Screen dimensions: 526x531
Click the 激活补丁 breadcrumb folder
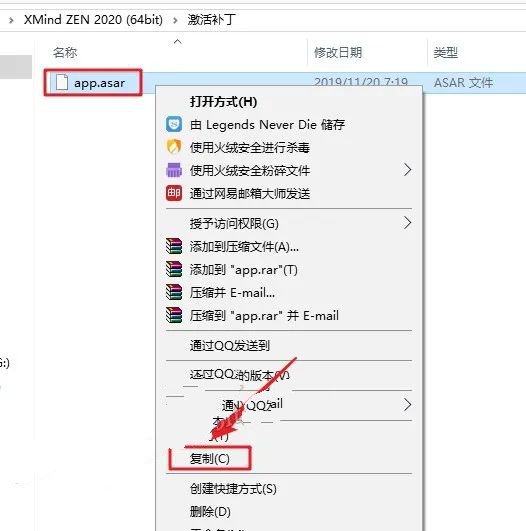point(212,20)
